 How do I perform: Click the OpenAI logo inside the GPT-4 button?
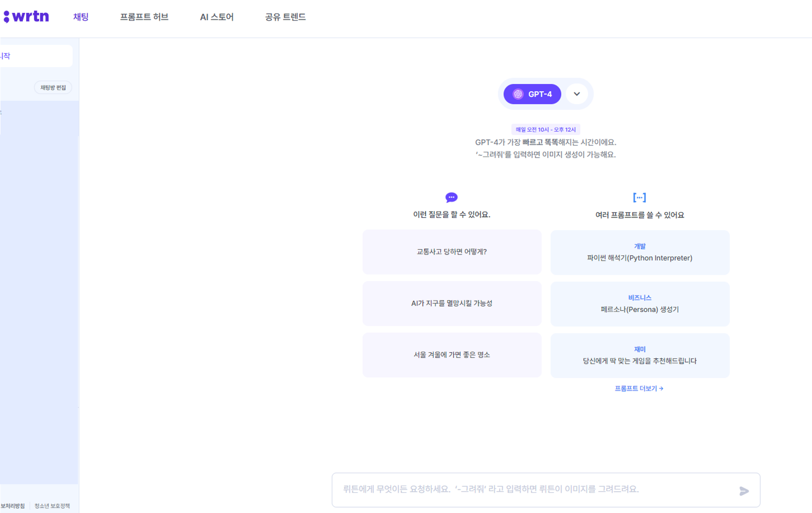(517, 94)
